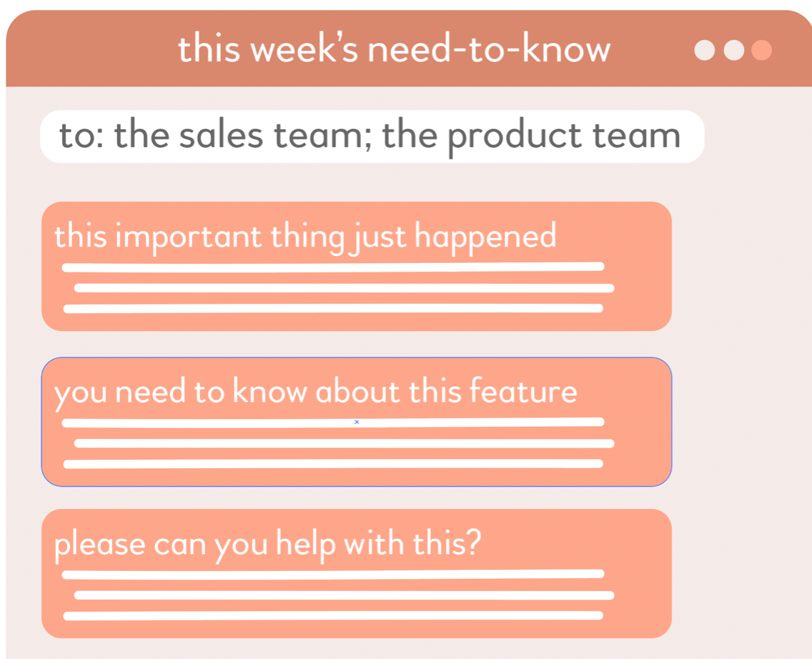Select 'you need to know about this feature' text
Image resolution: width=812 pixels, height=659 pixels.
pyautogui.click(x=315, y=392)
